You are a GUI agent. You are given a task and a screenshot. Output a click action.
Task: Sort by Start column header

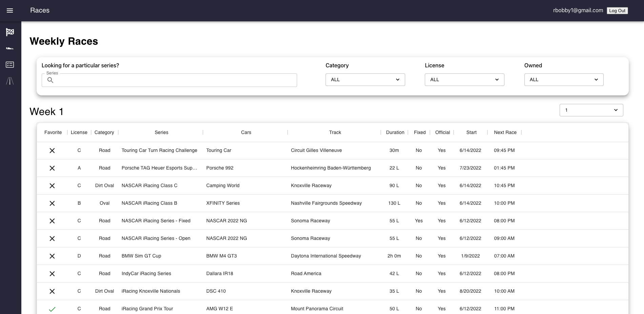(x=472, y=132)
